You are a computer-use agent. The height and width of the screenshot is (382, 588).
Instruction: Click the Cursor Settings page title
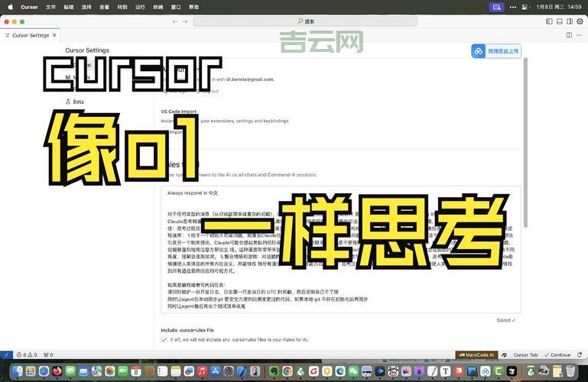coord(87,50)
